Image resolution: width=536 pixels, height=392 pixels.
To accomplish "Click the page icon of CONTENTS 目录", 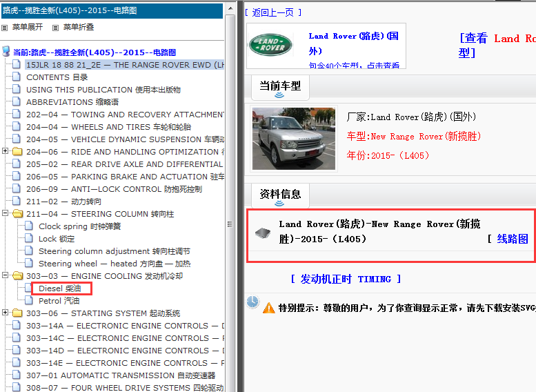I will 17,77.
